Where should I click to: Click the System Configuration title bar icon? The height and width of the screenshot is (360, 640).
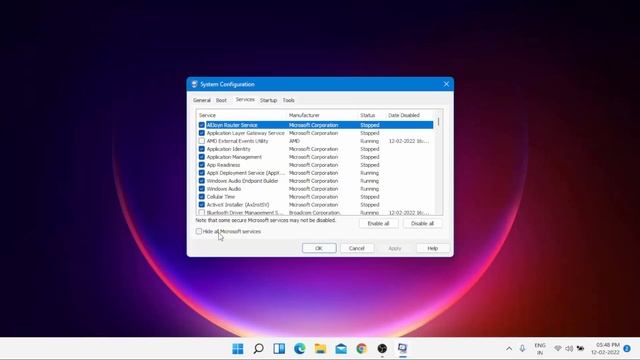pos(194,84)
